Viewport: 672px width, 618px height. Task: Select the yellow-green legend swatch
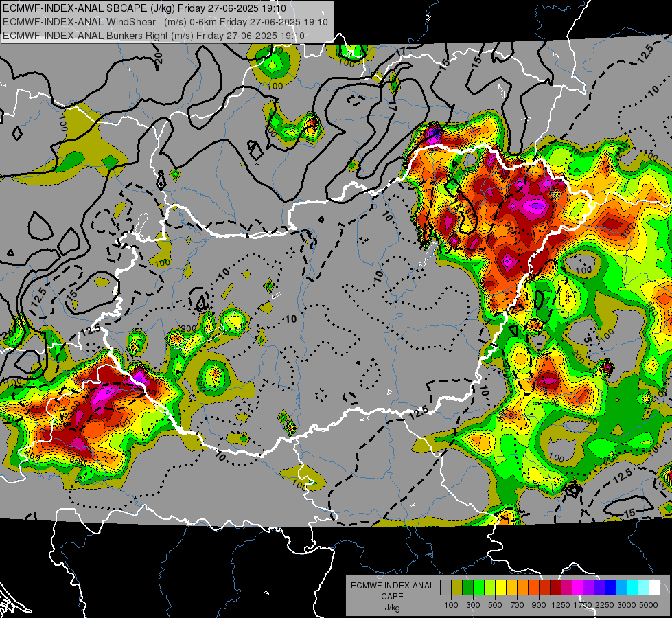[x=489, y=588]
